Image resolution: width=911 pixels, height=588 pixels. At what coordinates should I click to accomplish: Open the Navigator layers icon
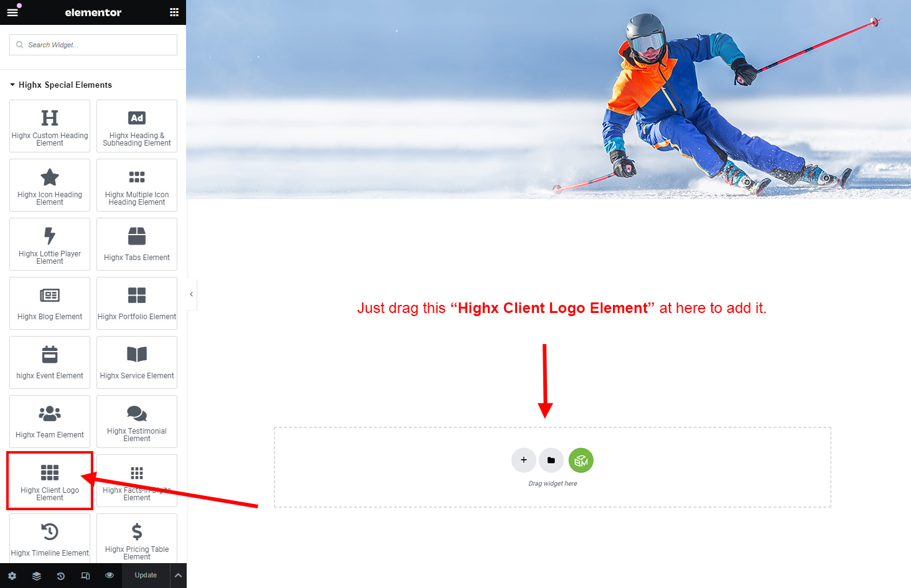coord(37,576)
